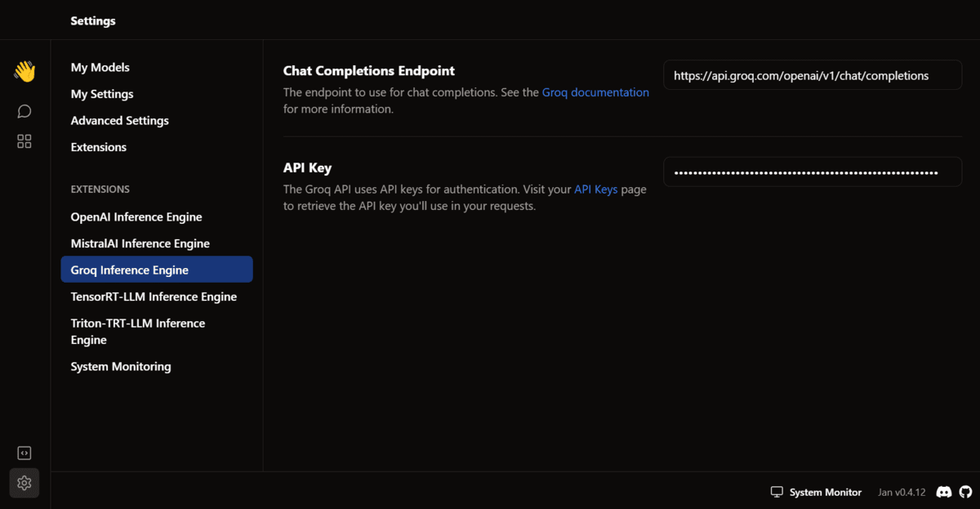Go to My Models settings

[x=100, y=68]
